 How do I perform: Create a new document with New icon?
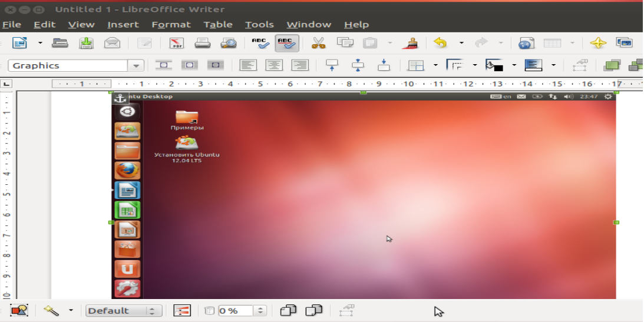click(19, 42)
